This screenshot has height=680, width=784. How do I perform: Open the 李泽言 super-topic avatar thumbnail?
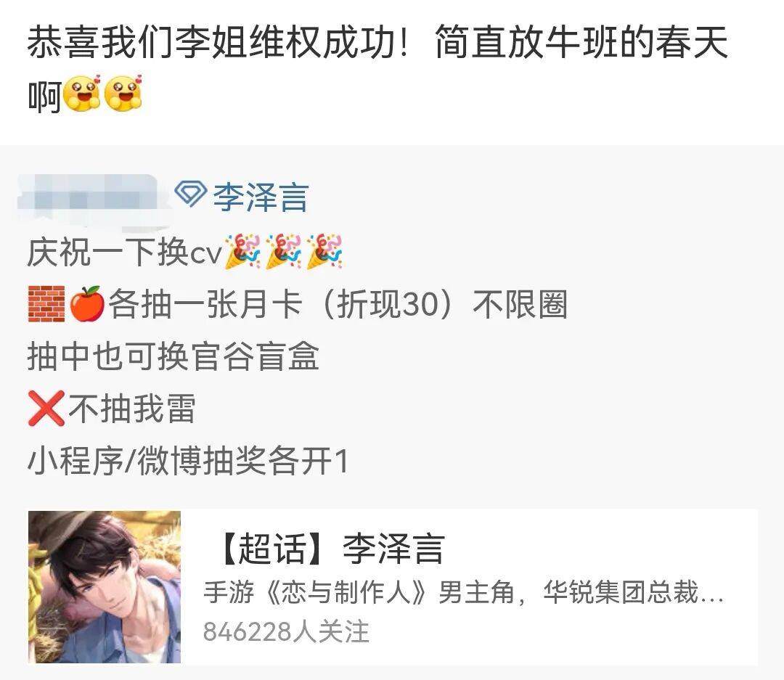click(x=105, y=587)
